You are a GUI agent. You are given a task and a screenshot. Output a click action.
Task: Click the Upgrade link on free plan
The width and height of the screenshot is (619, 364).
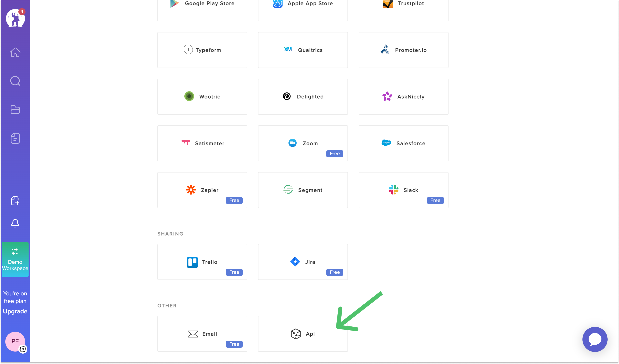click(x=15, y=311)
